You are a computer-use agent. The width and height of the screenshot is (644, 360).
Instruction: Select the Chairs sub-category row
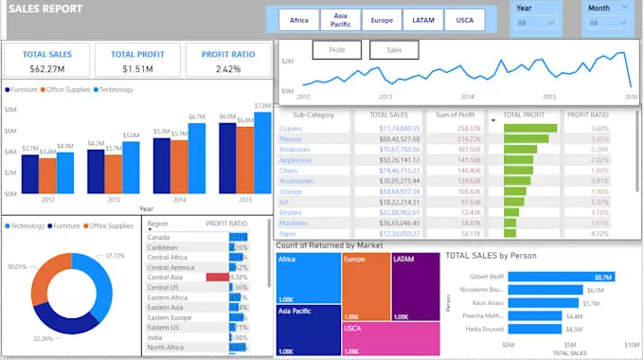[443, 171]
